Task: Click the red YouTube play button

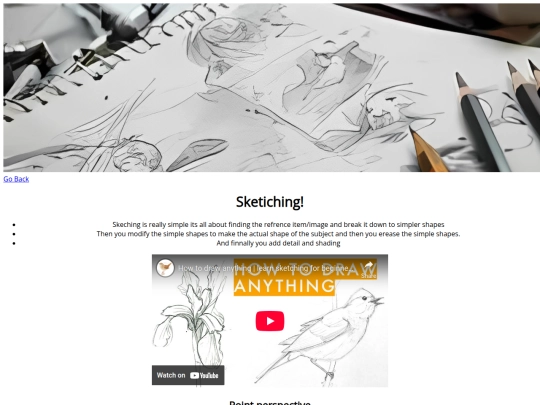Action: pos(270,321)
